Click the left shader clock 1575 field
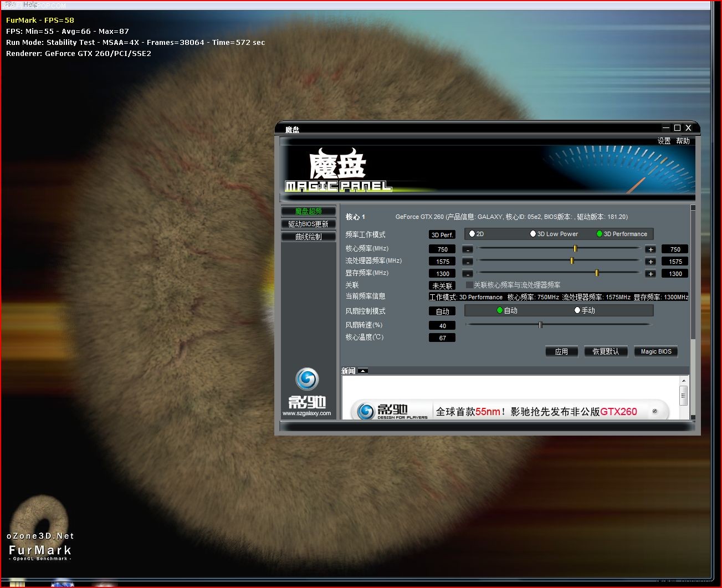Screen dimensions: 722x588 pyautogui.click(x=442, y=262)
